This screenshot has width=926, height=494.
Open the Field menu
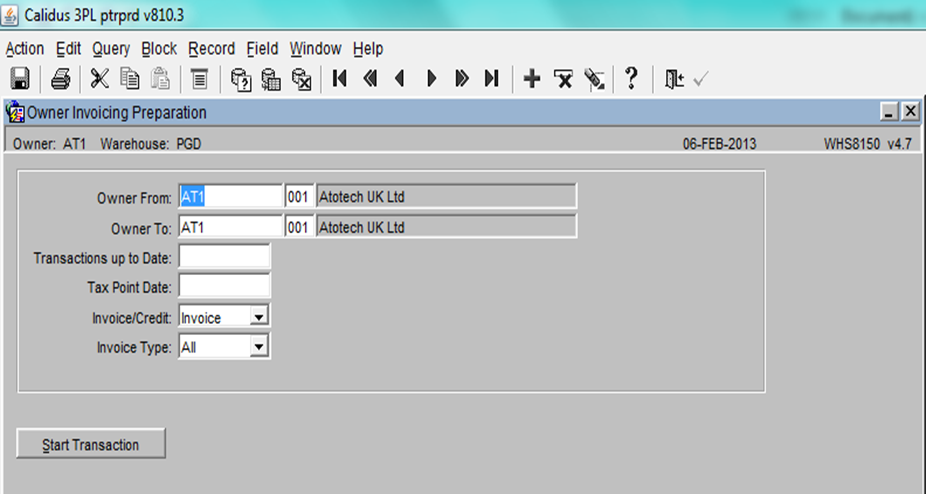262,48
